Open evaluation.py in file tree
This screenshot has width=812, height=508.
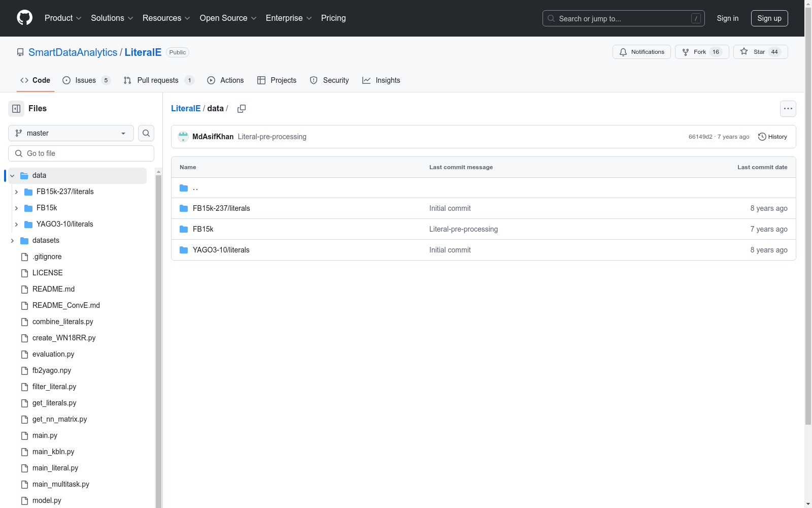[x=53, y=354]
